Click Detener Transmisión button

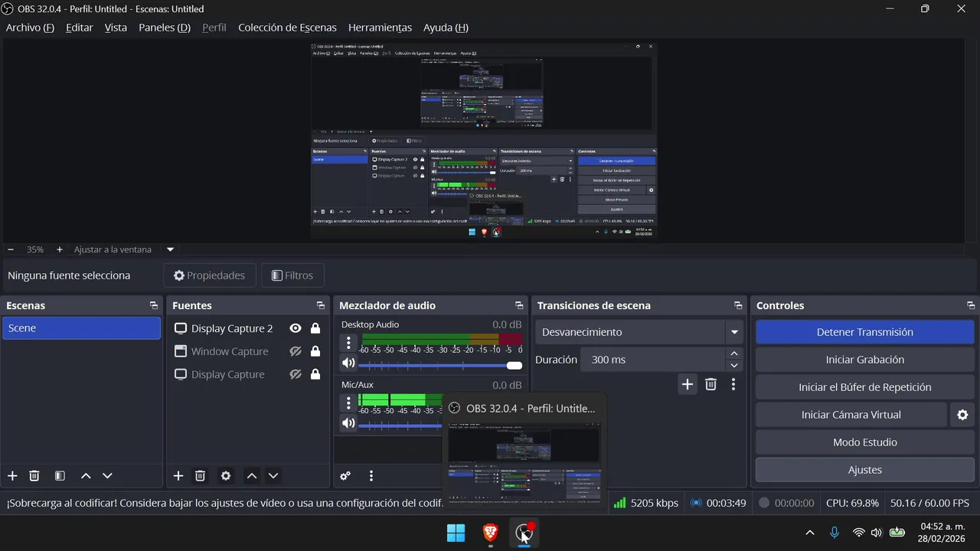click(865, 332)
